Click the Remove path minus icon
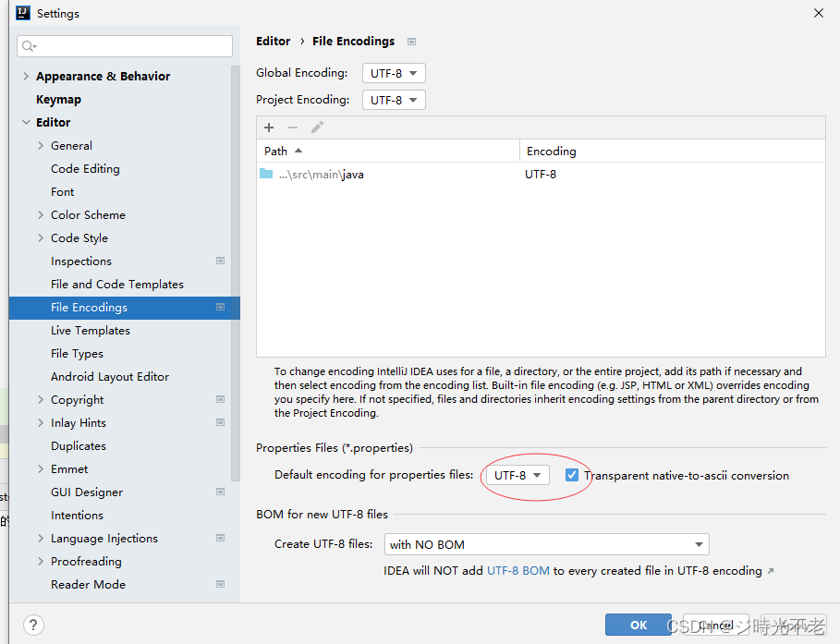The image size is (840, 644). [x=293, y=128]
